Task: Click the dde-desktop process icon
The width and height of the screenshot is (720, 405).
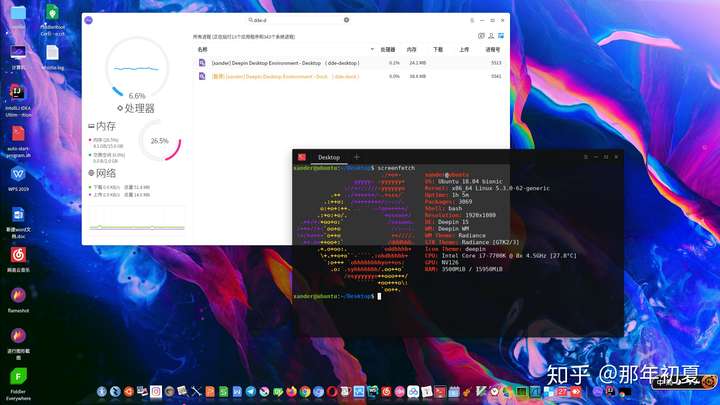Action: coord(202,62)
